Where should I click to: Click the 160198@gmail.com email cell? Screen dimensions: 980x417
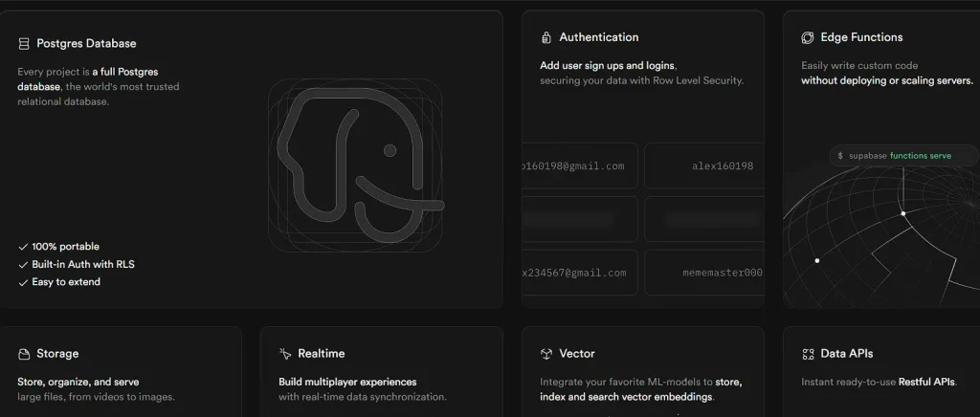point(579,165)
